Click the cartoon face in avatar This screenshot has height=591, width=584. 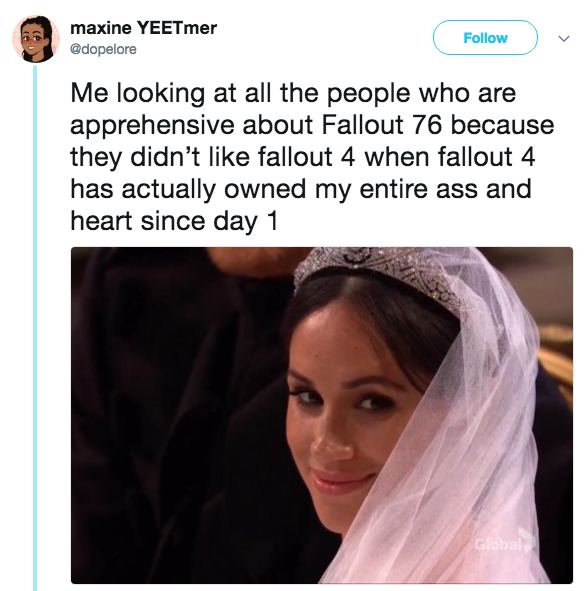pyautogui.click(x=34, y=41)
